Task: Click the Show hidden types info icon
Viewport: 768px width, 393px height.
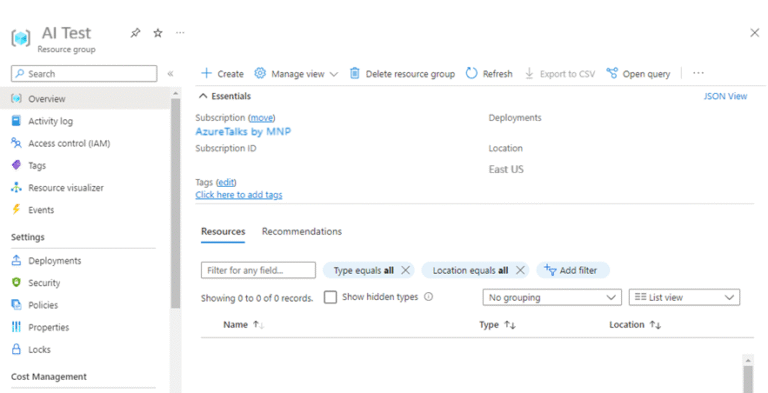Action: (x=429, y=296)
